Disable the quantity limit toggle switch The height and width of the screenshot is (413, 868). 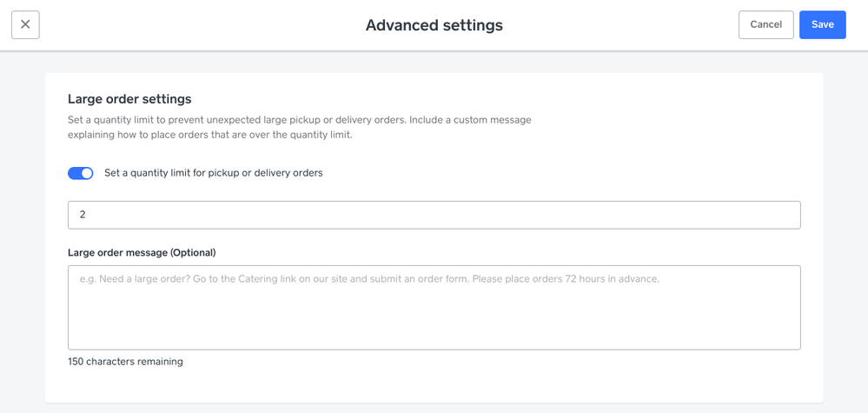click(x=81, y=173)
